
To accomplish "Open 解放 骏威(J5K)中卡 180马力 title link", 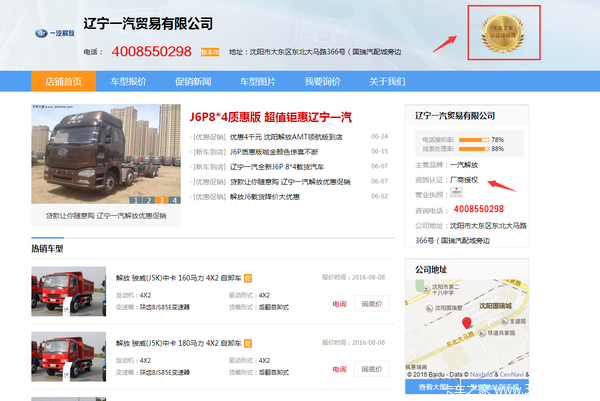I will click(179, 343).
